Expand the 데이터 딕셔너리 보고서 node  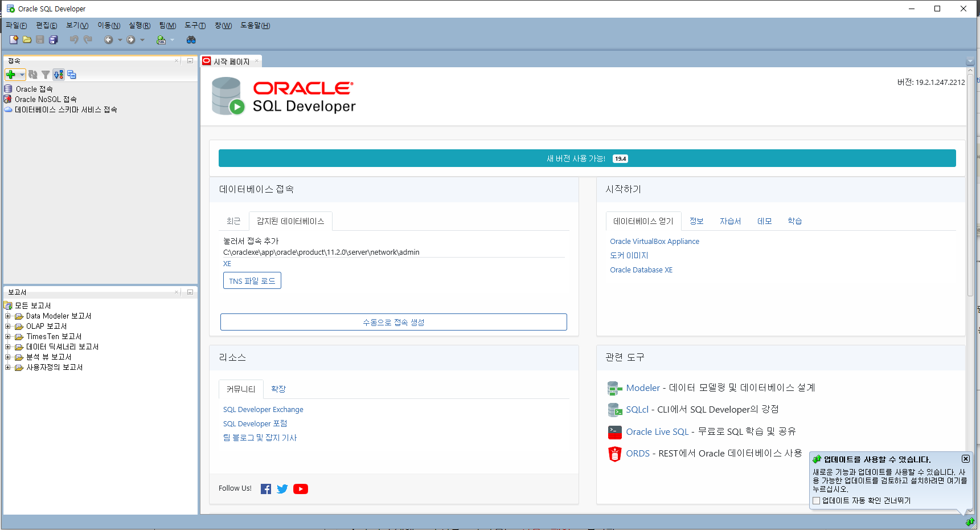coord(8,346)
